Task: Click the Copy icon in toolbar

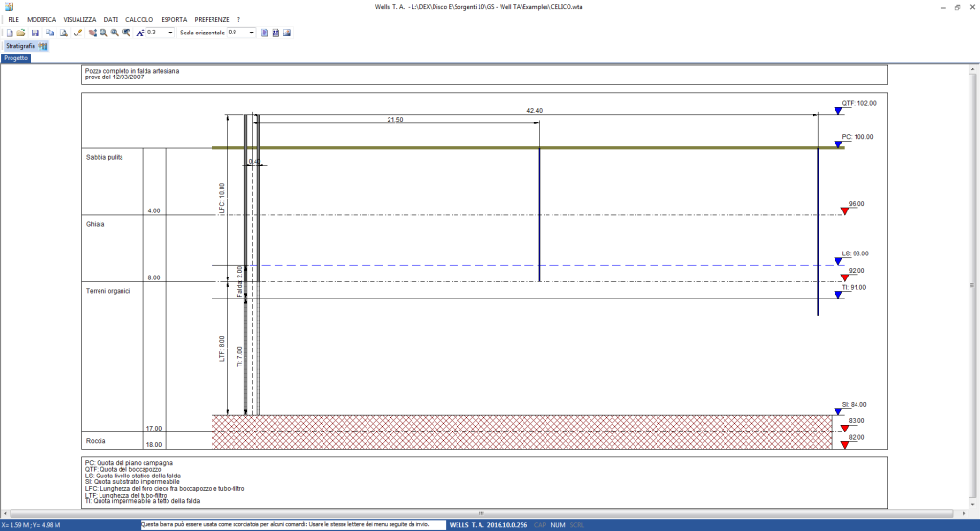Action: 50,33
